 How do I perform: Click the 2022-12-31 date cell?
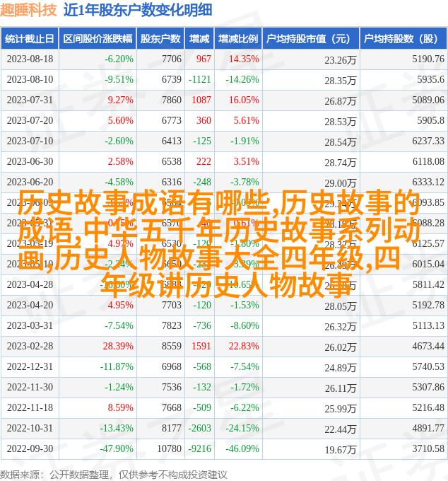point(30,367)
